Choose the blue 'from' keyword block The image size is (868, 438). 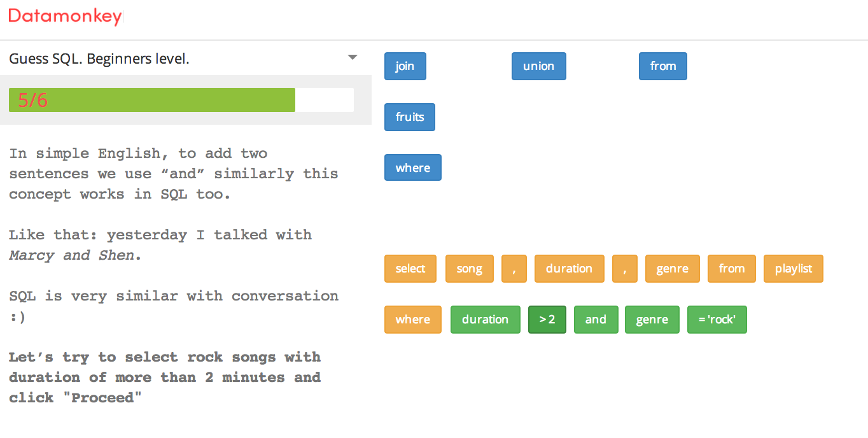(662, 66)
